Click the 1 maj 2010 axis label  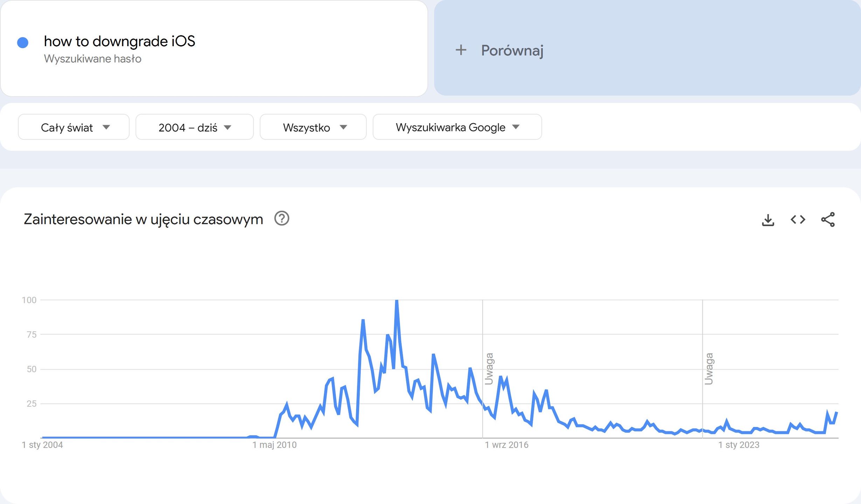[275, 445]
